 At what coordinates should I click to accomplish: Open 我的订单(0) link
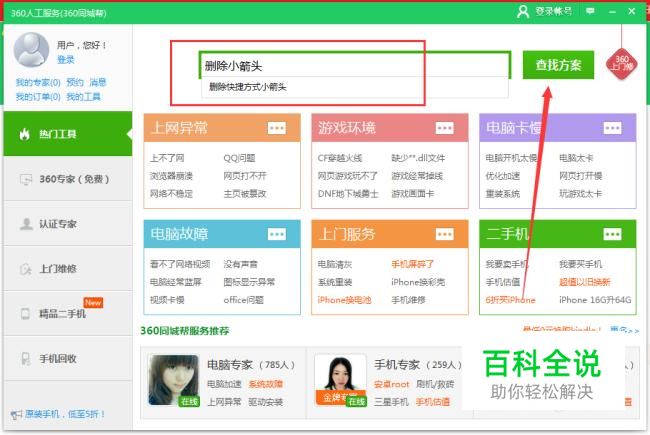click(x=38, y=97)
